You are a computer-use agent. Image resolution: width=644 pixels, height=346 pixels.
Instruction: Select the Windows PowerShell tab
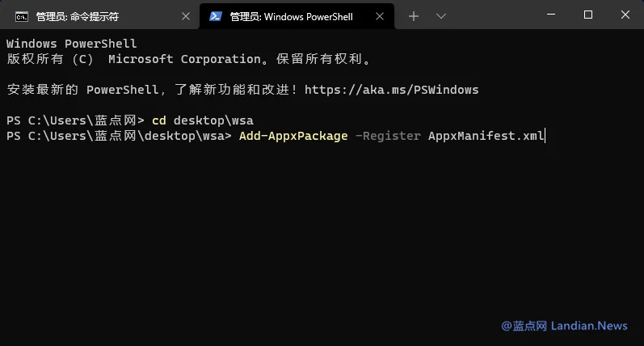pyautogui.click(x=297, y=16)
